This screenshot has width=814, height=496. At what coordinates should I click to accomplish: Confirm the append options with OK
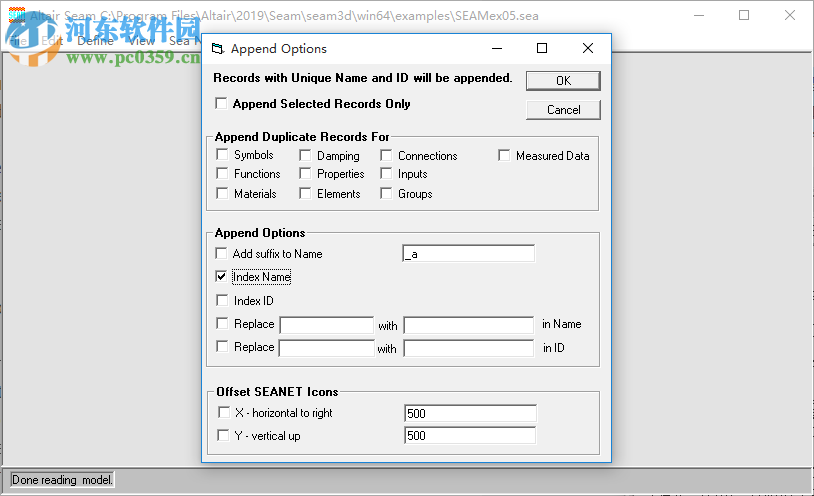(563, 81)
